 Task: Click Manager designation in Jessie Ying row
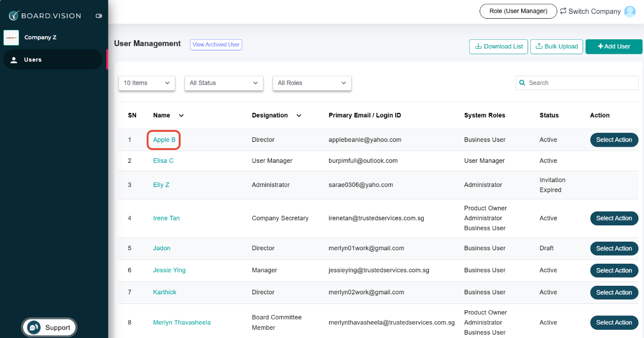264,270
